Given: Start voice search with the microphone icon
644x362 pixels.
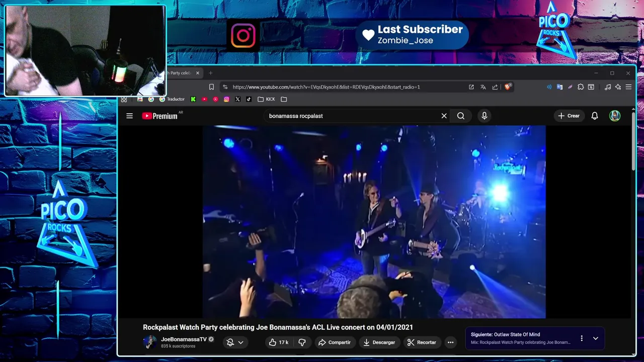Looking at the screenshot, I should pos(485,116).
